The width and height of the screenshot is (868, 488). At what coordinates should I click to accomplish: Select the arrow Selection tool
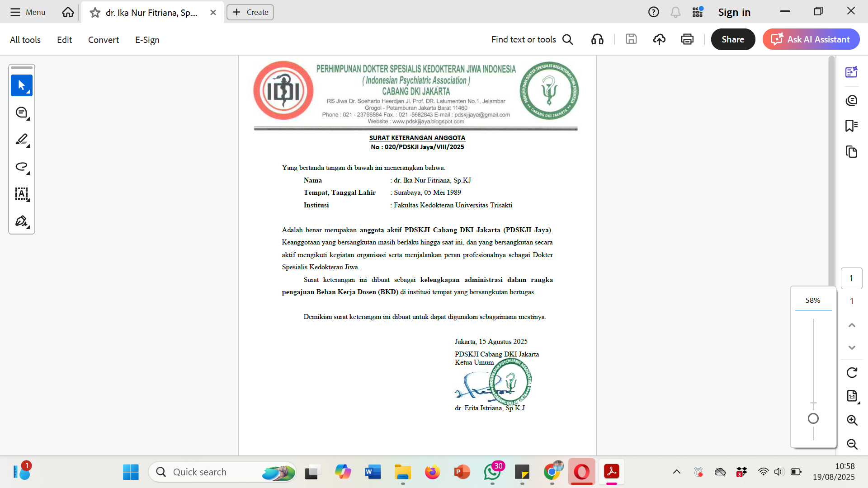(21, 85)
